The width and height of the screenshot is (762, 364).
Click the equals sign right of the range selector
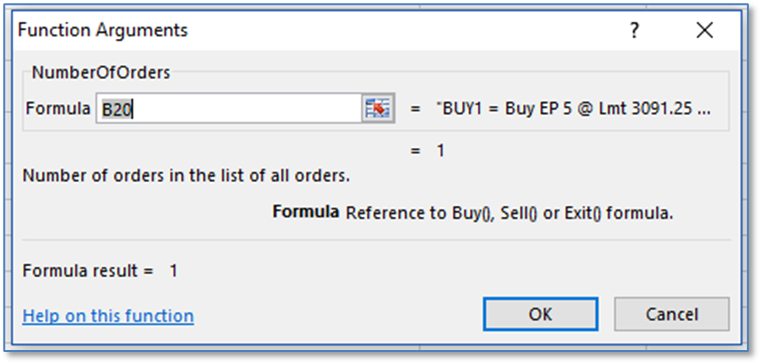click(415, 109)
